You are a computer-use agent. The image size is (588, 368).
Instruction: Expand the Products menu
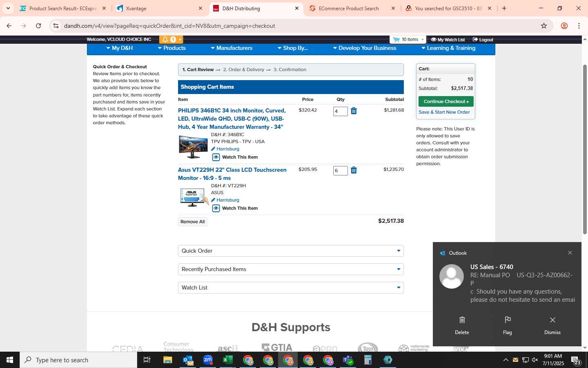click(x=172, y=48)
